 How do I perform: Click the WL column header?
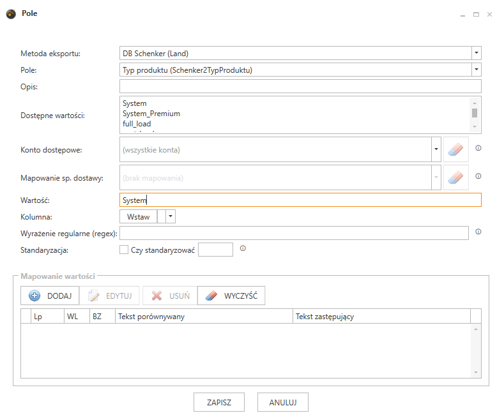tap(77, 317)
